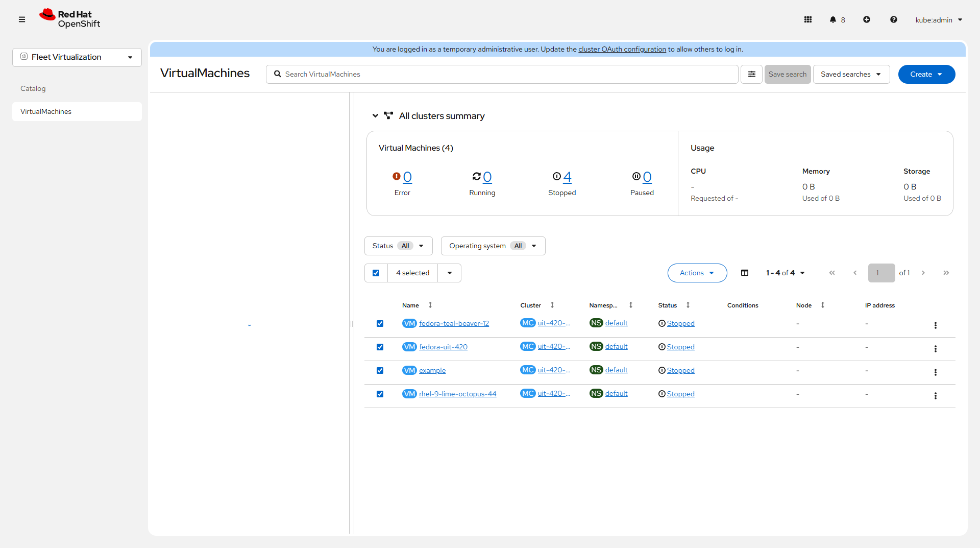Click the plus import icon in header
Screen dimensions: 980x548
pos(867,19)
